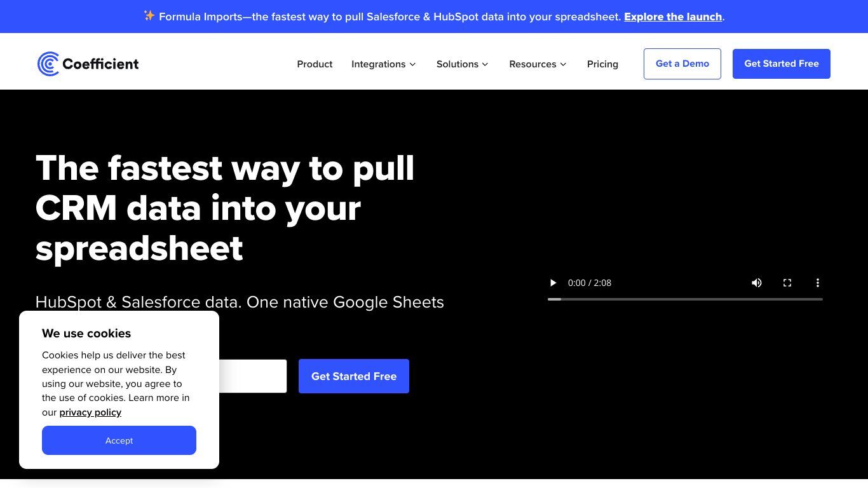Image resolution: width=868 pixels, height=488 pixels.
Task: Focus the email input field
Action: [x=253, y=376]
